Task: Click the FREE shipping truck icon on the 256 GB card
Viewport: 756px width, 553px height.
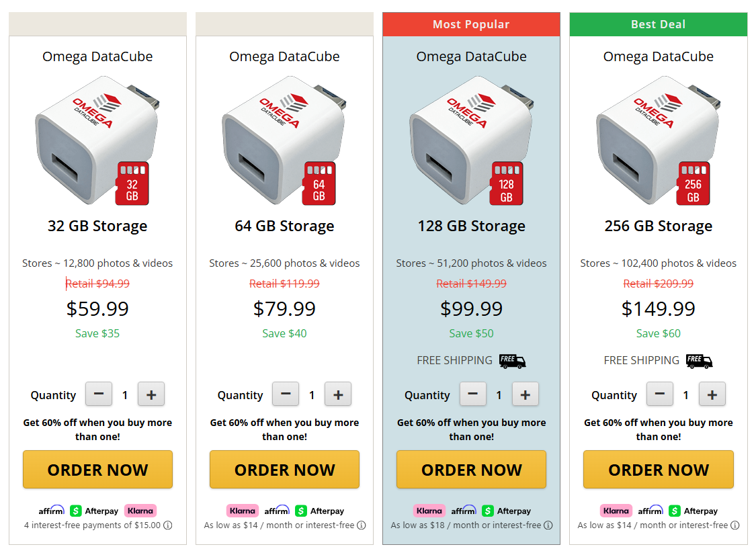Action: [x=699, y=360]
